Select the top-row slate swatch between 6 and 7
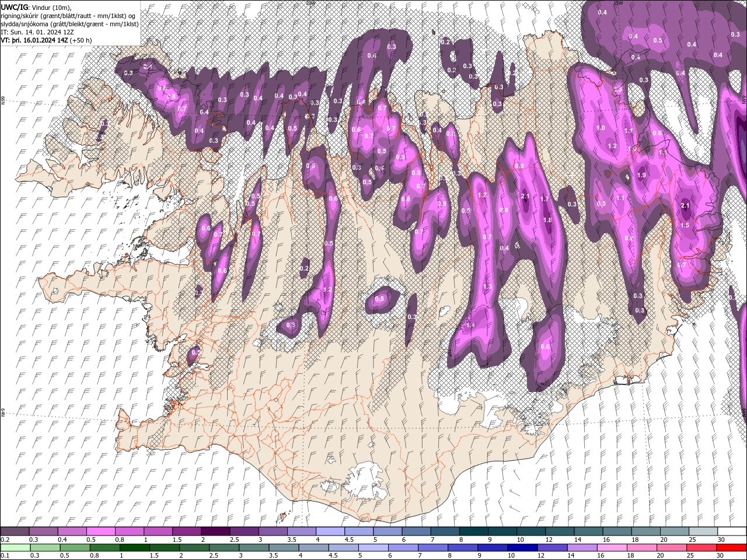The height and width of the screenshot is (560, 747). point(417,531)
